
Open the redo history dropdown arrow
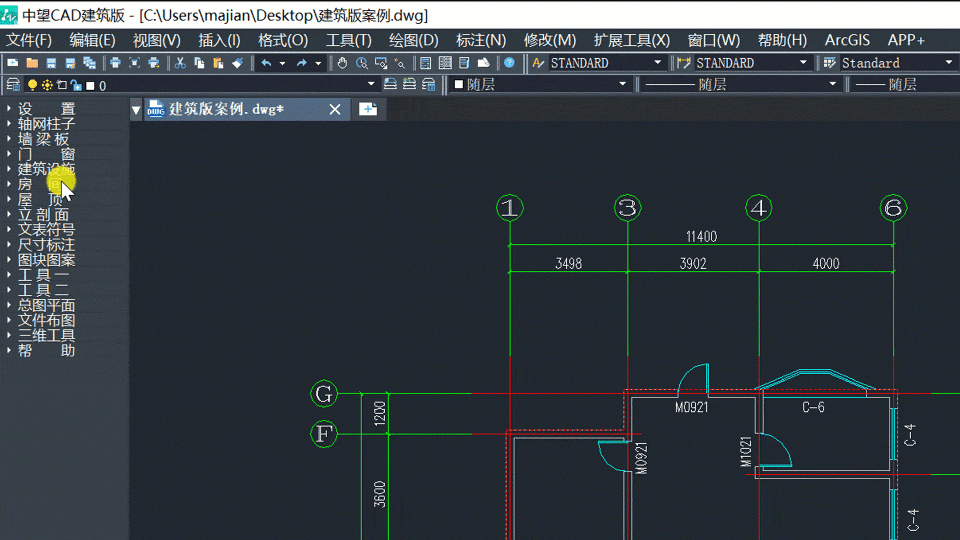point(318,63)
